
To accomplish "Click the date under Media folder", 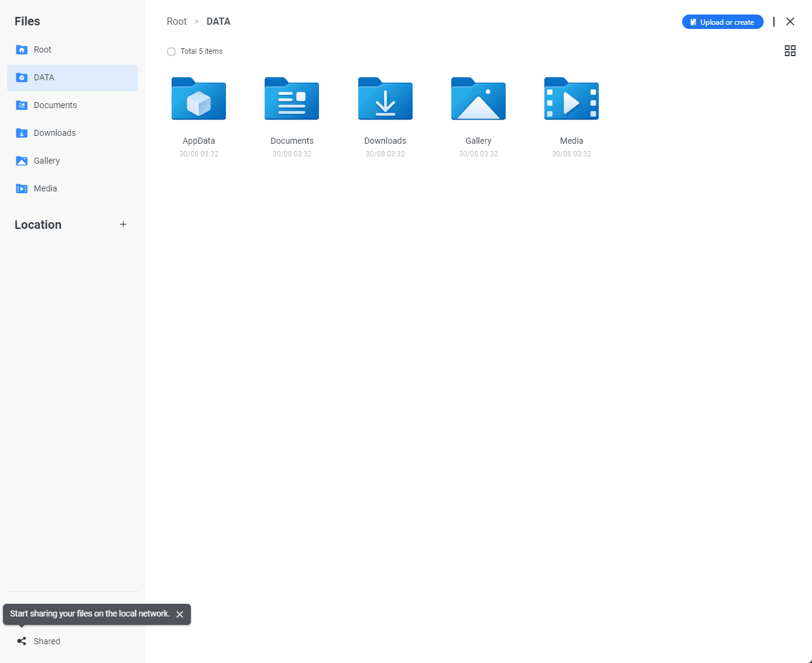I will coord(572,154).
